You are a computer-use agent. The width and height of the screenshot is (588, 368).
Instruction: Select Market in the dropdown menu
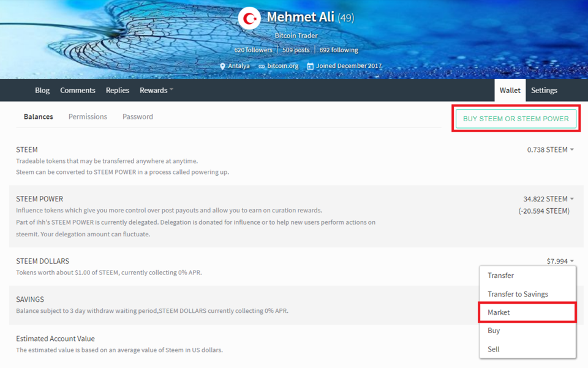coord(527,312)
